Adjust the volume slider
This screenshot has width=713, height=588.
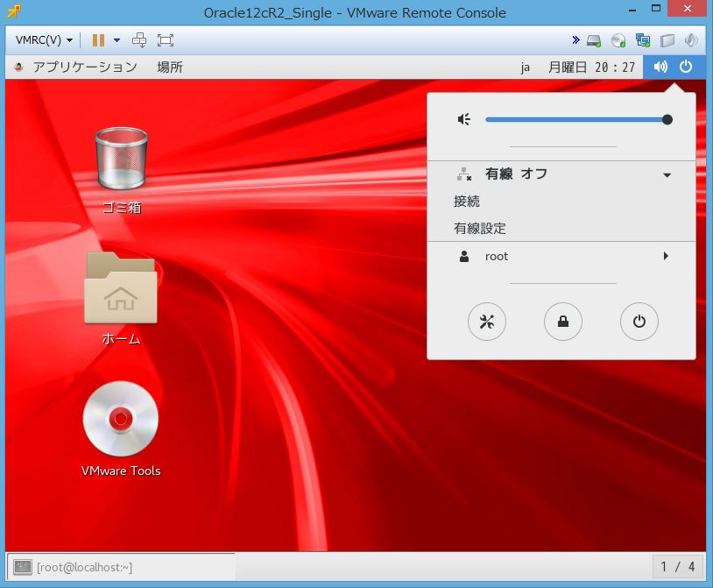pos(579,119)
